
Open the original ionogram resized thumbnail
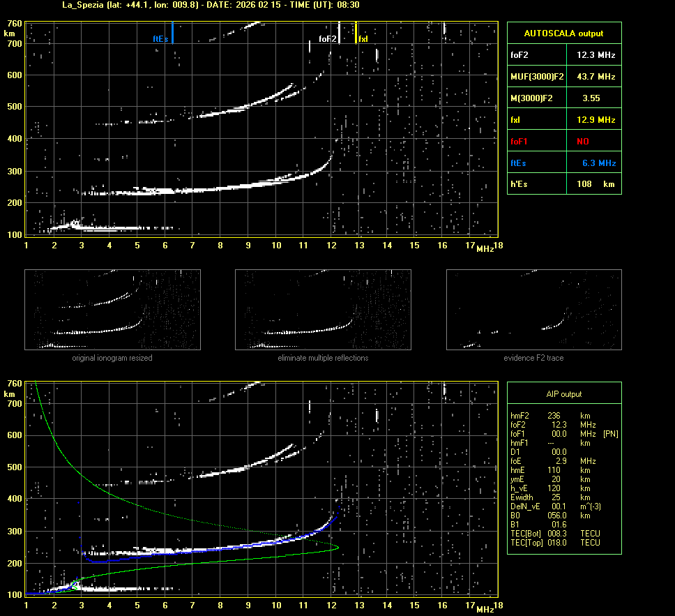click(112, 309)
